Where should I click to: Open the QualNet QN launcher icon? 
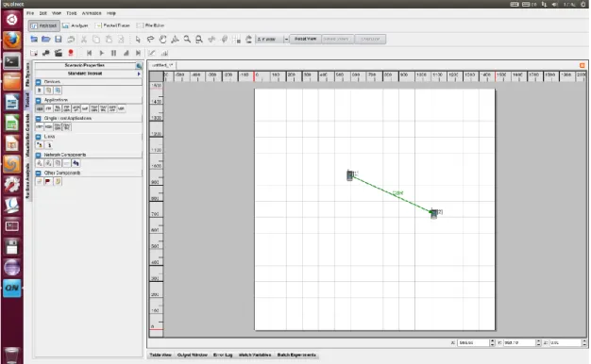[11, 288]
